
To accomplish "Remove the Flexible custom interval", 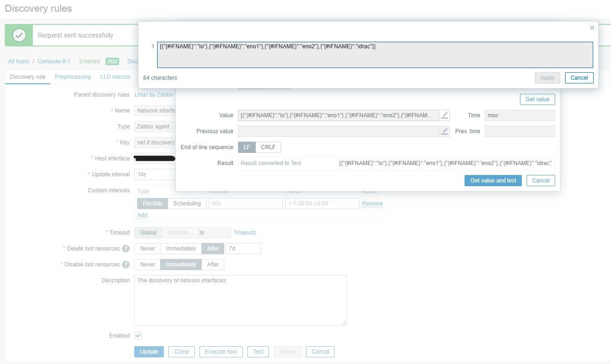I will 372,203.
